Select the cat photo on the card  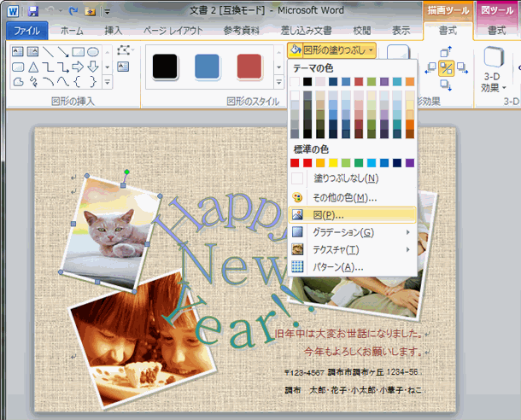coord(110,233)
